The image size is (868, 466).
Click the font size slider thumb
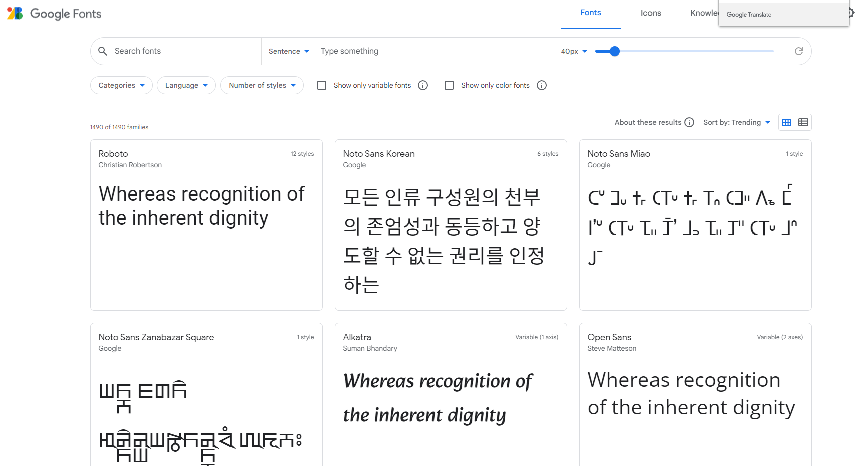tap(615, 51)
